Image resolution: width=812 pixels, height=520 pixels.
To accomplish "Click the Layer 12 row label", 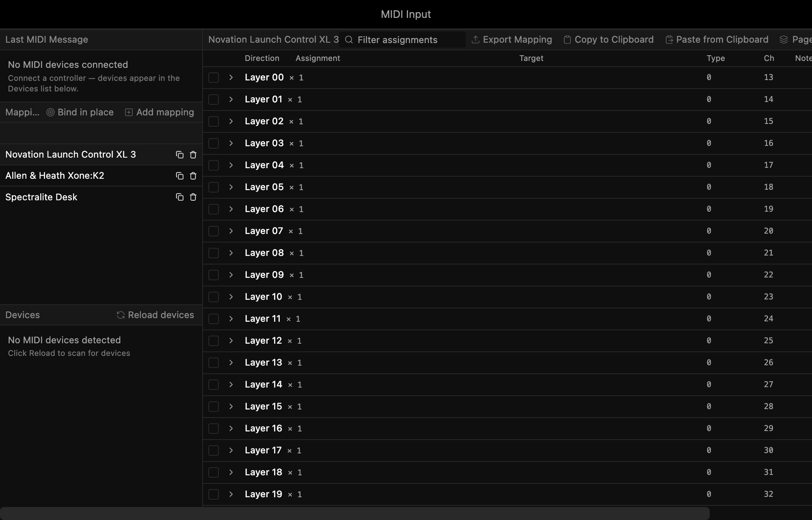I will click(x=263, y=341).
